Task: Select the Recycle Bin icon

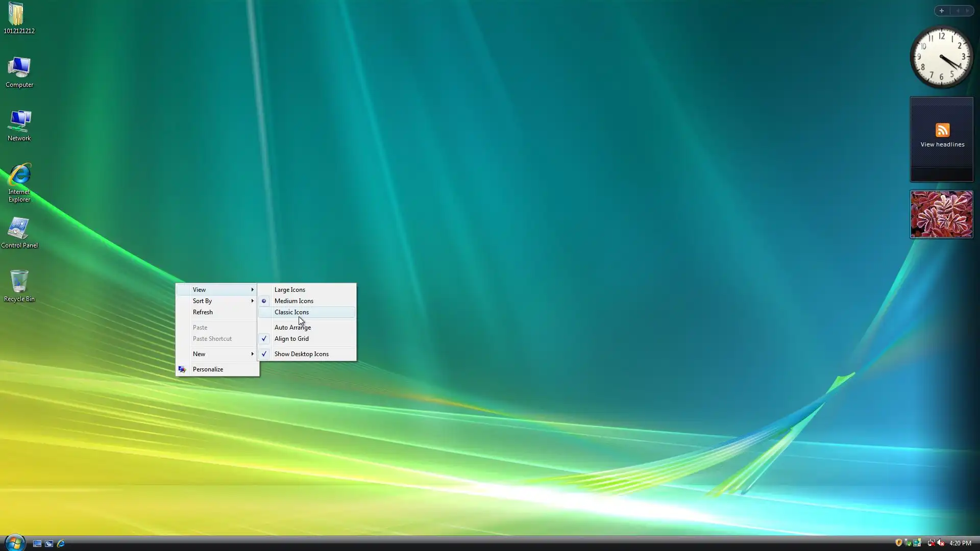Action: coord(19,286)
